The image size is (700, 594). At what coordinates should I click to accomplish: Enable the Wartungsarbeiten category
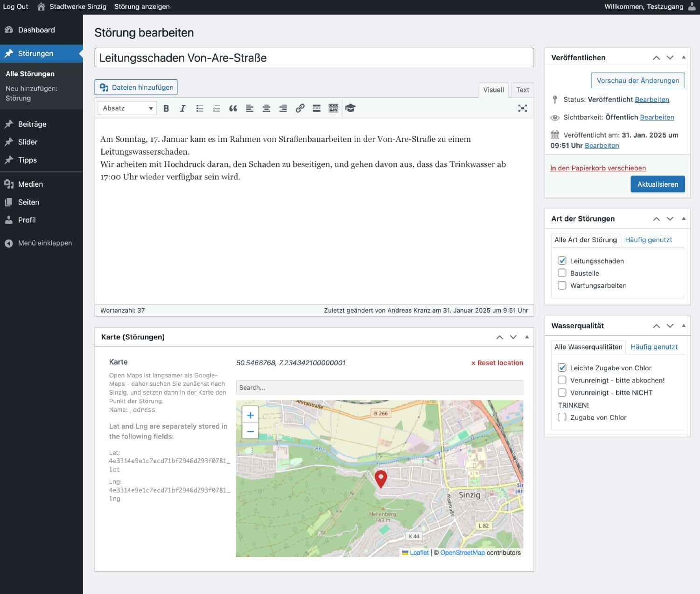click(562, 285)
